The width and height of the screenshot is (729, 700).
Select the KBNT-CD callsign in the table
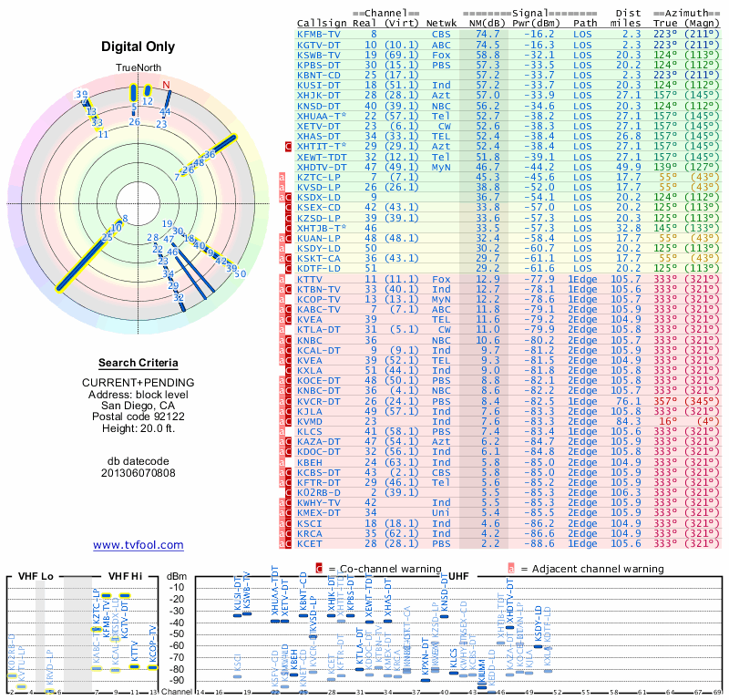pos(318,76)
